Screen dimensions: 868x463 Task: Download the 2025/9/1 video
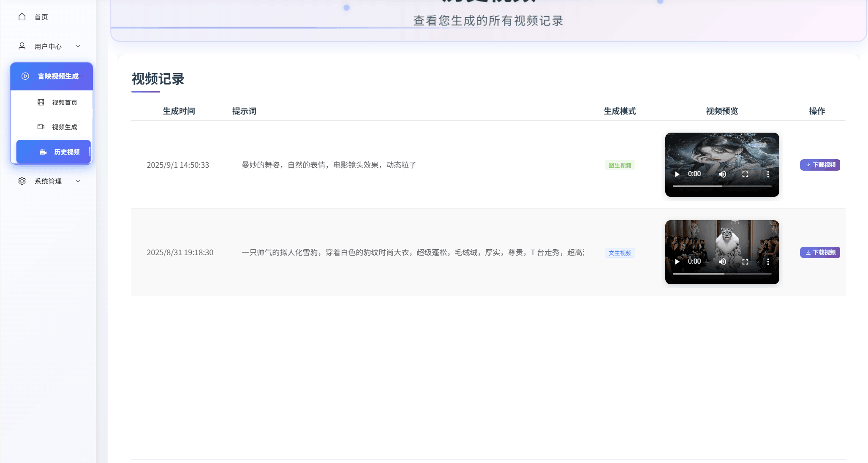pyautogui.click(x=820, y=165)
